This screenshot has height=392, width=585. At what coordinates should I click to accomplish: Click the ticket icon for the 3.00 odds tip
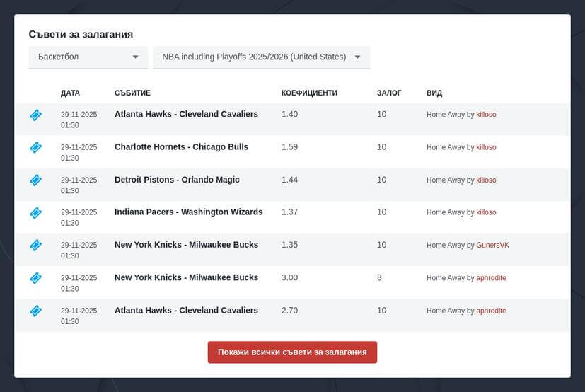pyautogui.click(x=35, y=278)
